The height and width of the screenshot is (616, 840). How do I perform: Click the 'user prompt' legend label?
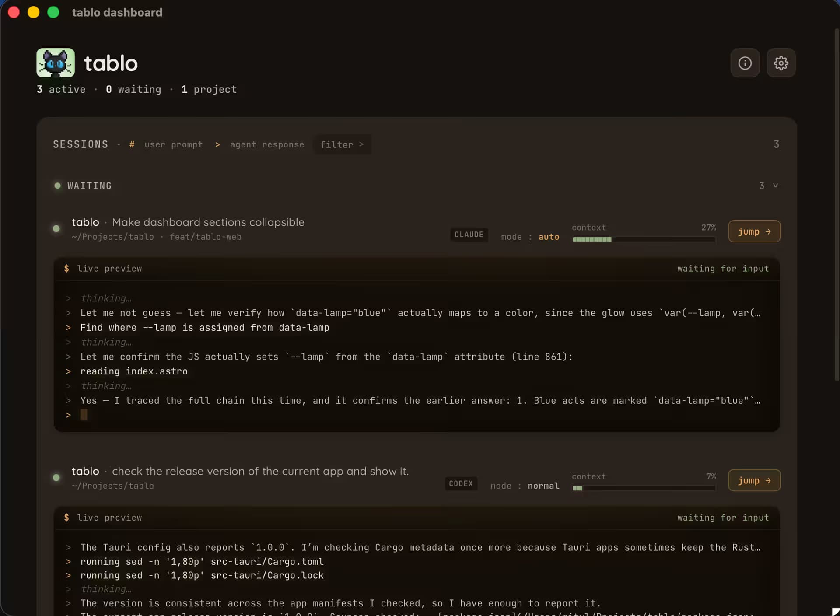[174, 144]
